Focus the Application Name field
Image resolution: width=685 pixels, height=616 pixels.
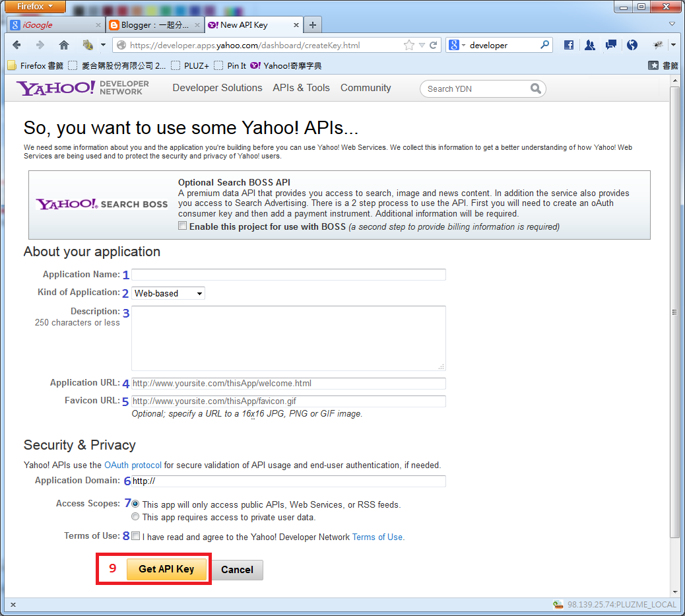click(x=288, y=275)
